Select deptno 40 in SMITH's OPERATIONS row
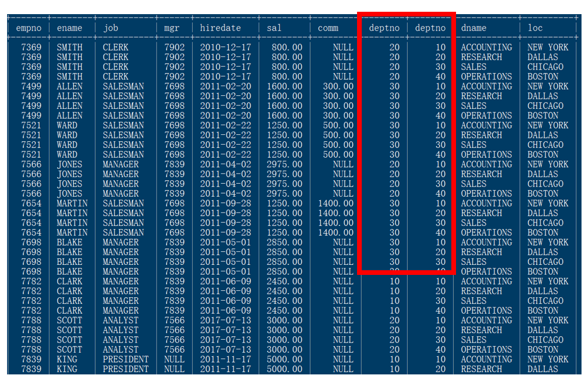 click(x=441, y=77)
